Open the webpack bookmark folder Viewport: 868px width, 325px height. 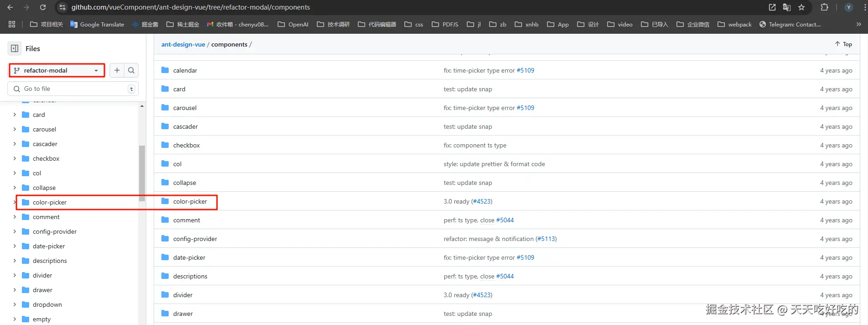point(734,24)
